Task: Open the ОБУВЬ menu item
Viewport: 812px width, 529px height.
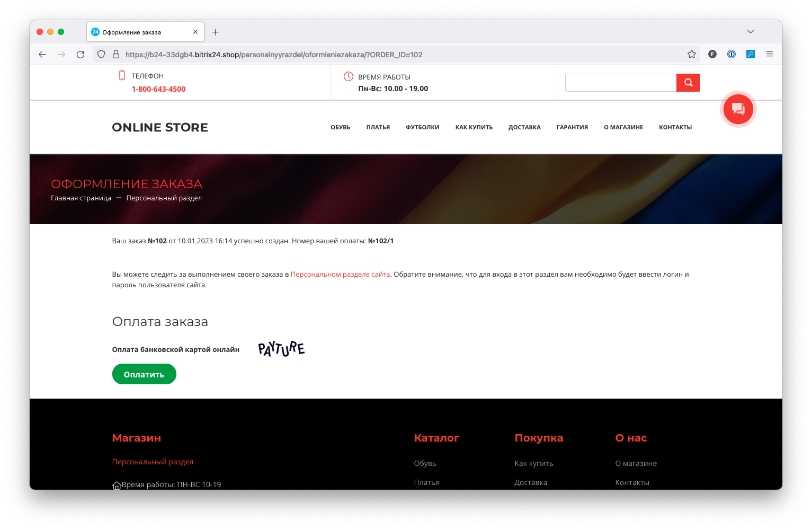Action: coord(341,127)
